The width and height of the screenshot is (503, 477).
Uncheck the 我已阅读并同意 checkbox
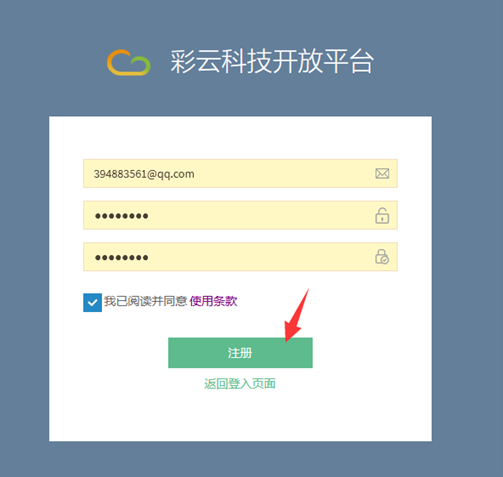point(92,303)
